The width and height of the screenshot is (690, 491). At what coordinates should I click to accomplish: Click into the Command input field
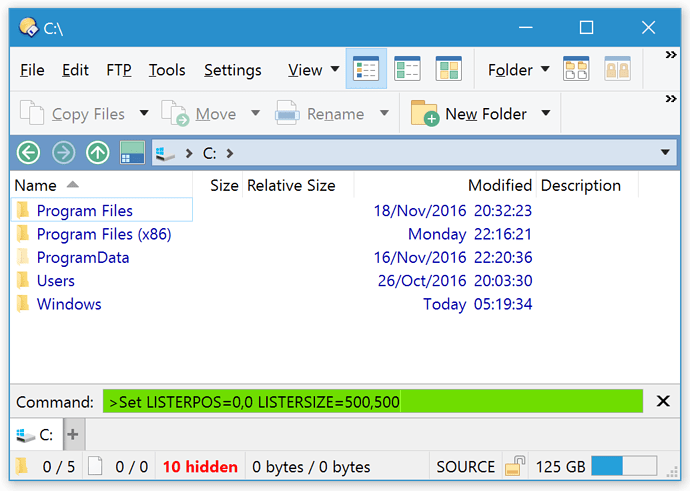(x=372, y=401)
